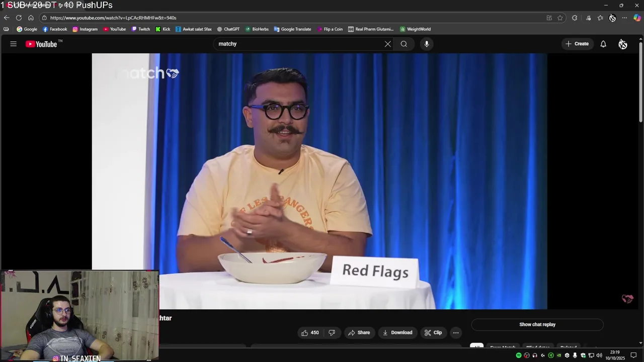Start voice search with microphone icon

click(x=427, y=44)
